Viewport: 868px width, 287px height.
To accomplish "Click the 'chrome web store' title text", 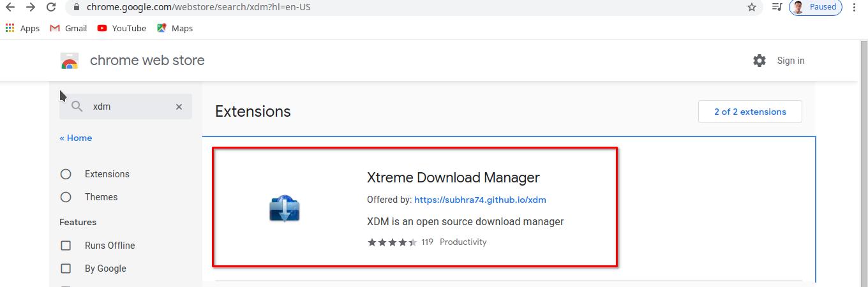I will [x=147, y=61].
